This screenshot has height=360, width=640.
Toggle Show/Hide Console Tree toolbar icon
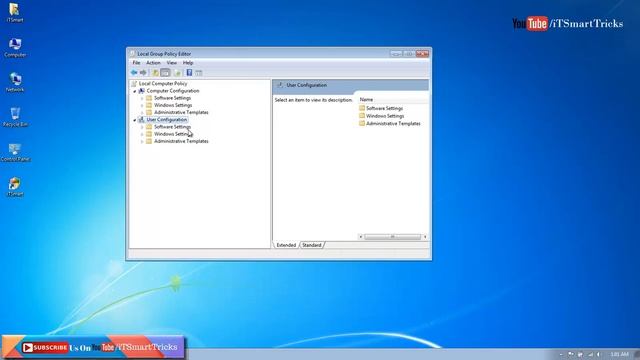[x=165, y=73]
